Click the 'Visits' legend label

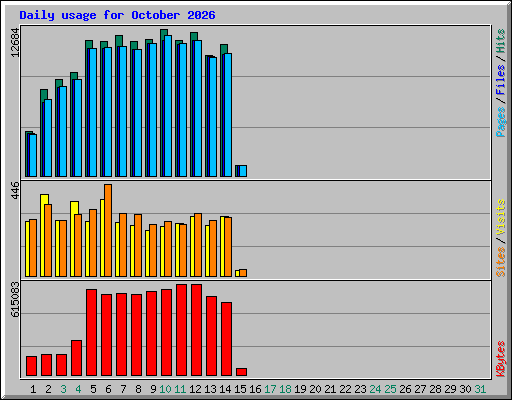pos(500,217)
